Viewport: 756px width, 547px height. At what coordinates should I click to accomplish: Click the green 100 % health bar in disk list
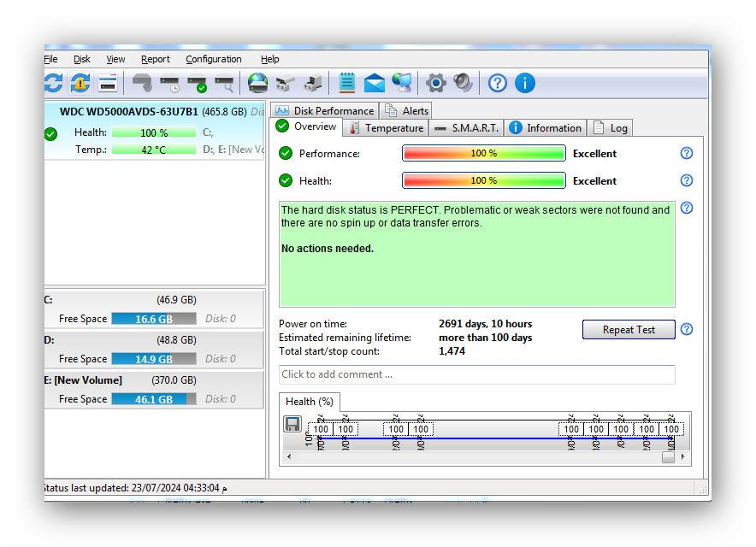click(154, 132)
